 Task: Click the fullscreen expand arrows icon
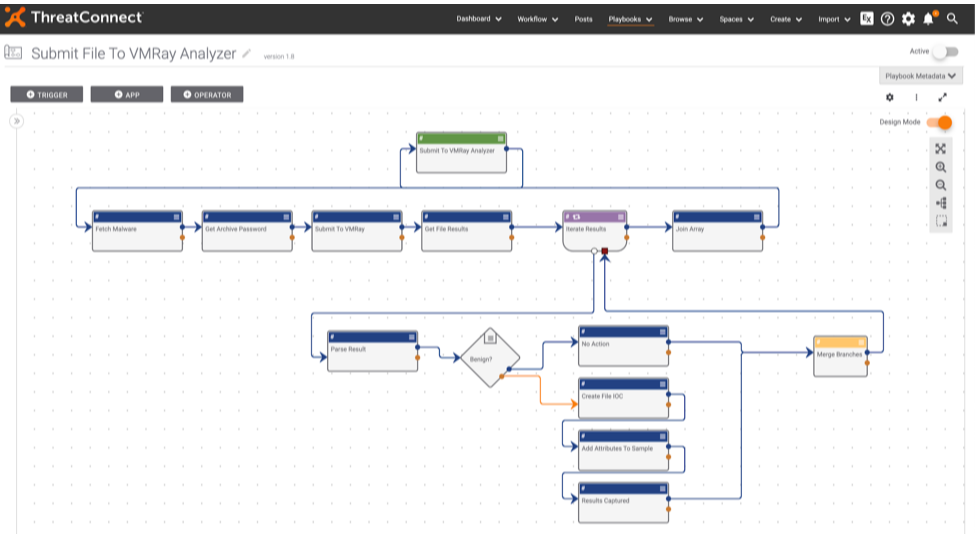(x=943, y=98)
